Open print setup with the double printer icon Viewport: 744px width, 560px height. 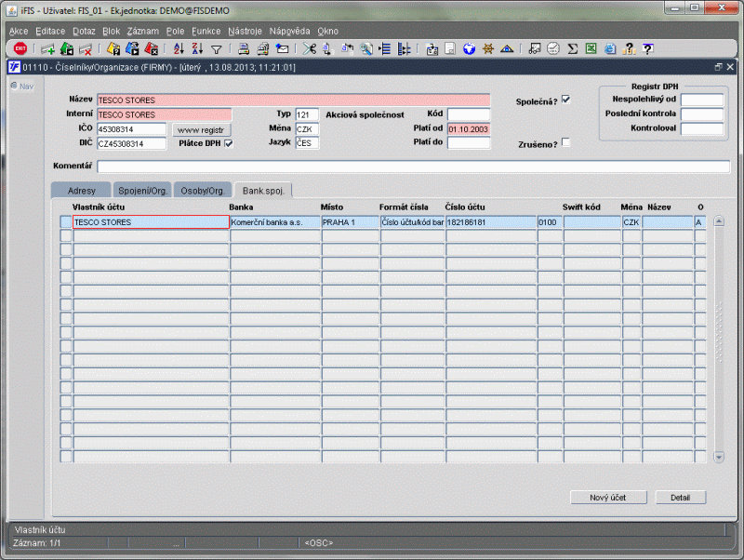tap(263, 49)
